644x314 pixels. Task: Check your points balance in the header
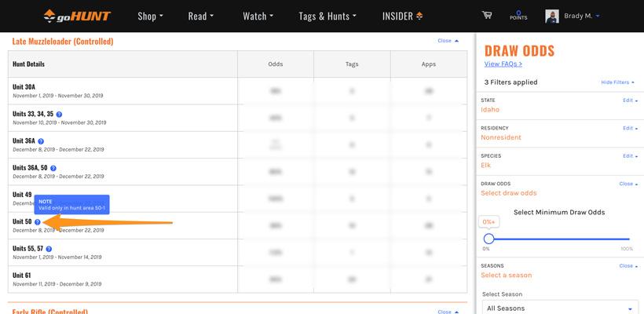pyautogui.click(x=518, y=15)
